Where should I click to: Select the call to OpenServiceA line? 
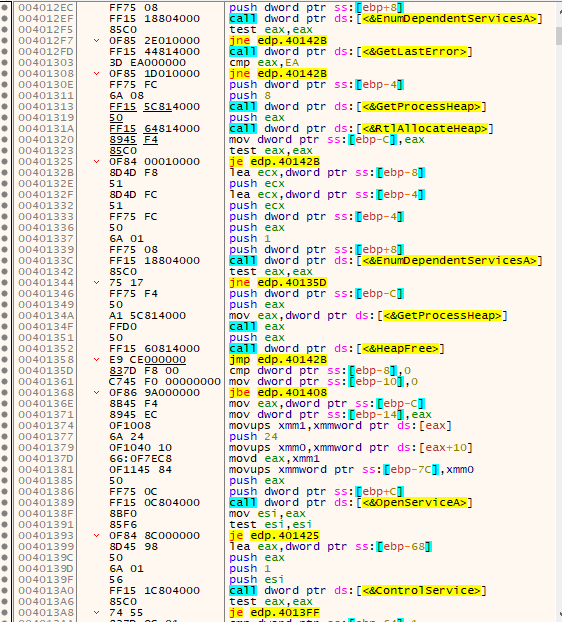(351, 502)
